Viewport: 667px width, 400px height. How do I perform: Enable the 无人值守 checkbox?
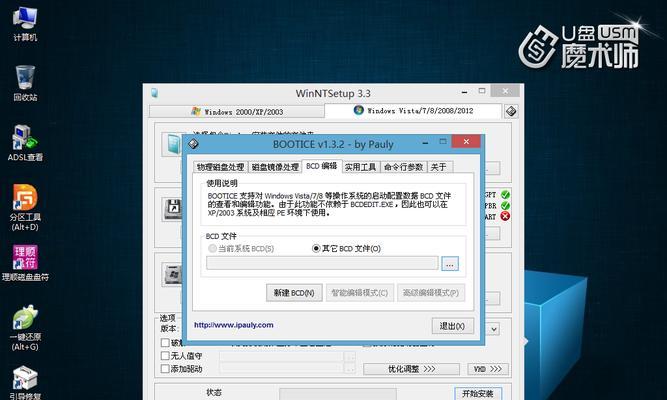click(x=165, y=355)
